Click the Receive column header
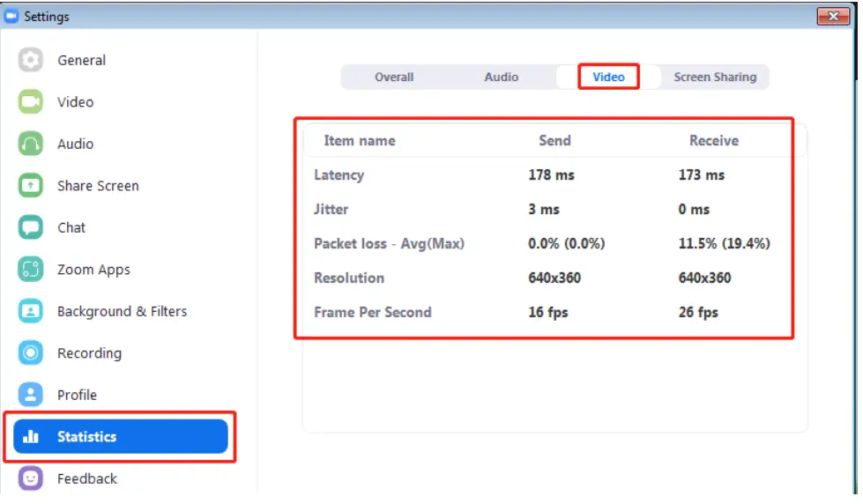Image resolution: width=863 pixels, height=504 pixels. click(714, 141)
